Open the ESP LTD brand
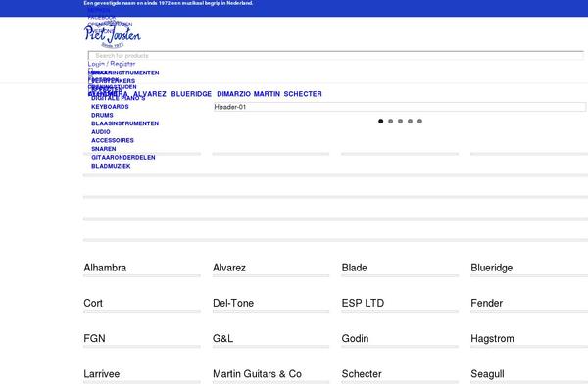Screen dimensions: 588x392 (363, 303)
